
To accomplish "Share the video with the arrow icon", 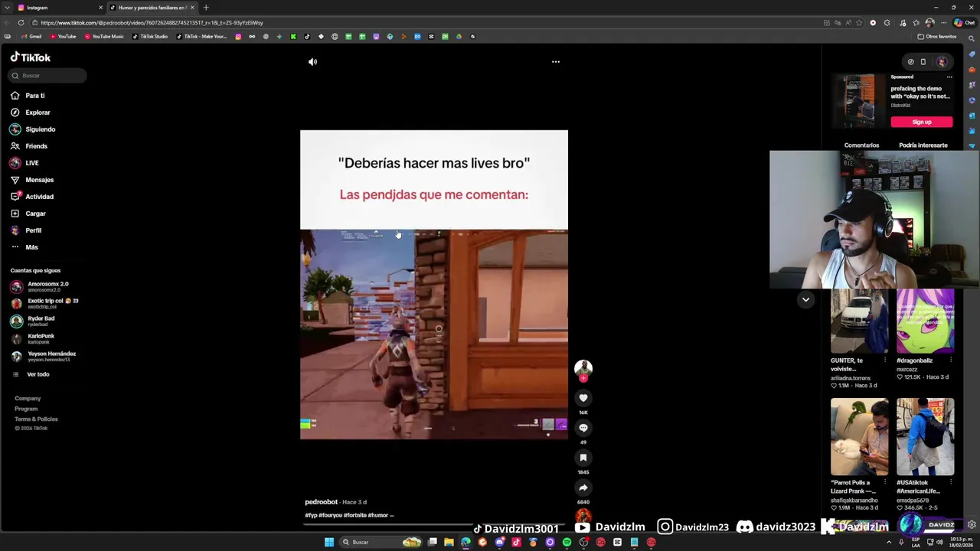I will pyautogui.click(x=583, y=487).
